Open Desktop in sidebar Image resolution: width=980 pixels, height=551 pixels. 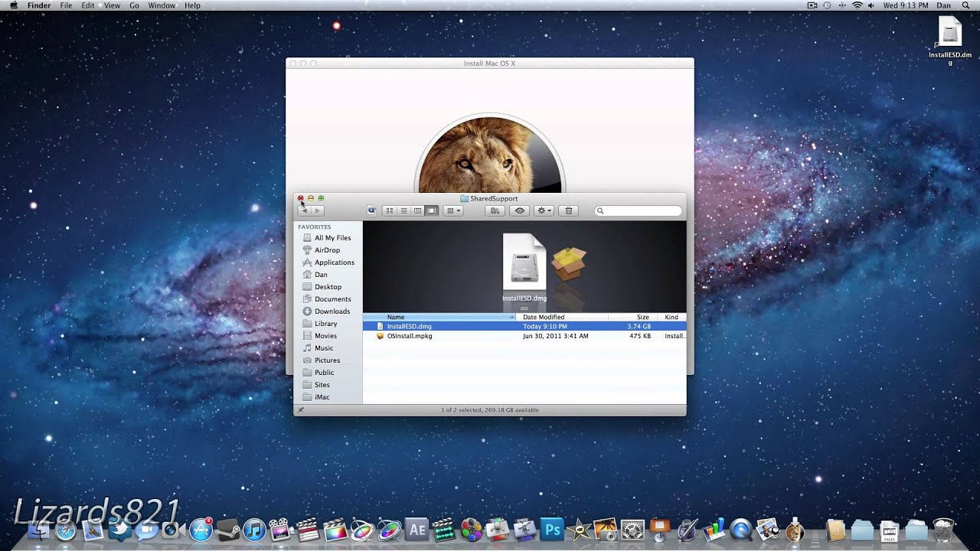(322, 287)
